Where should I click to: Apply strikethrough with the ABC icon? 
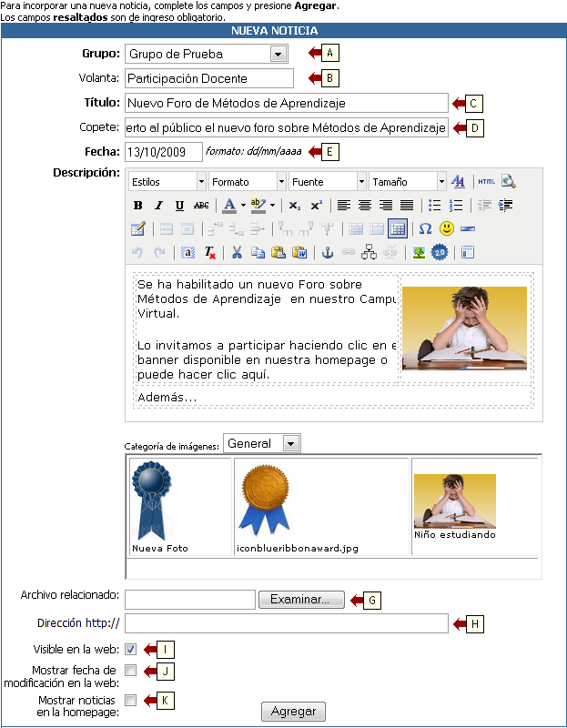pyautogui.click(x=200, y=206)
